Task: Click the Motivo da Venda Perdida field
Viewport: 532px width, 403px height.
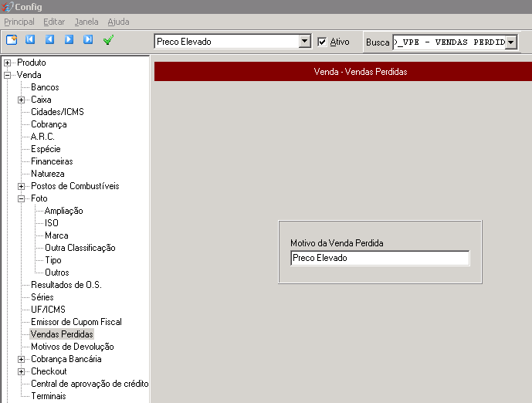Action: 380,258
